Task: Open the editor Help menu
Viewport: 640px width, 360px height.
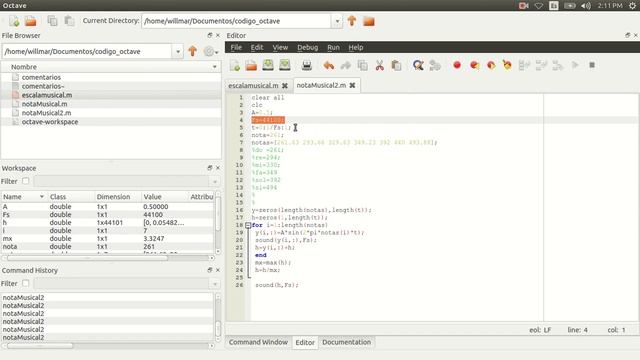Action: coord(356,47)
